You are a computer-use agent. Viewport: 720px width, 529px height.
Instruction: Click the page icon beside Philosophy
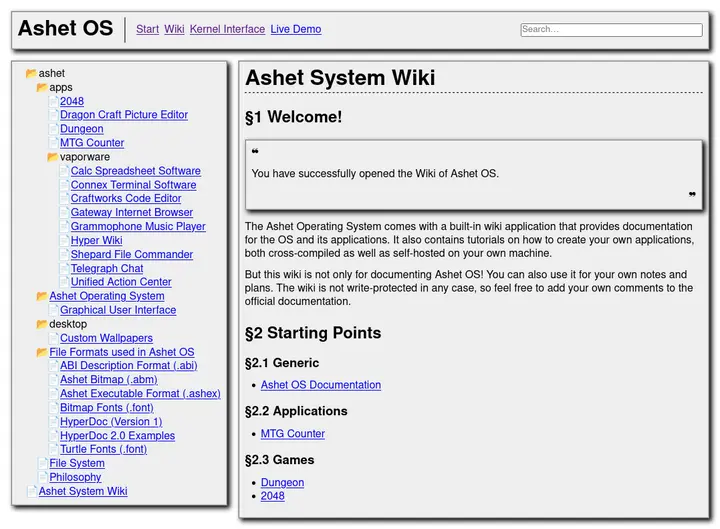(42, 478)
